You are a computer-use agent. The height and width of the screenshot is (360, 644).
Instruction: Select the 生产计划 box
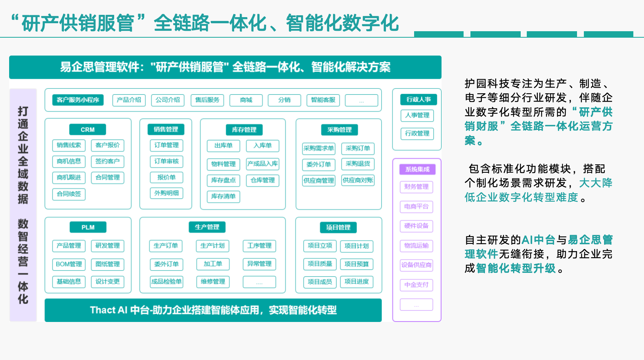click(x=213, y=246)
